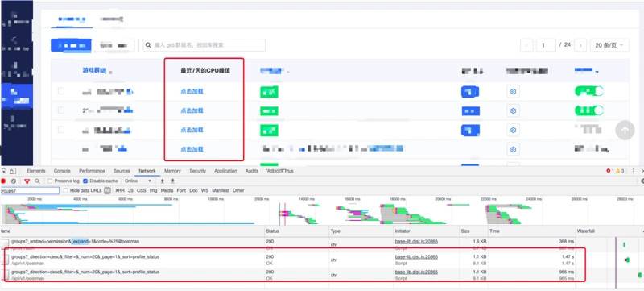Uncheck Disable cache

click(85, 181)
